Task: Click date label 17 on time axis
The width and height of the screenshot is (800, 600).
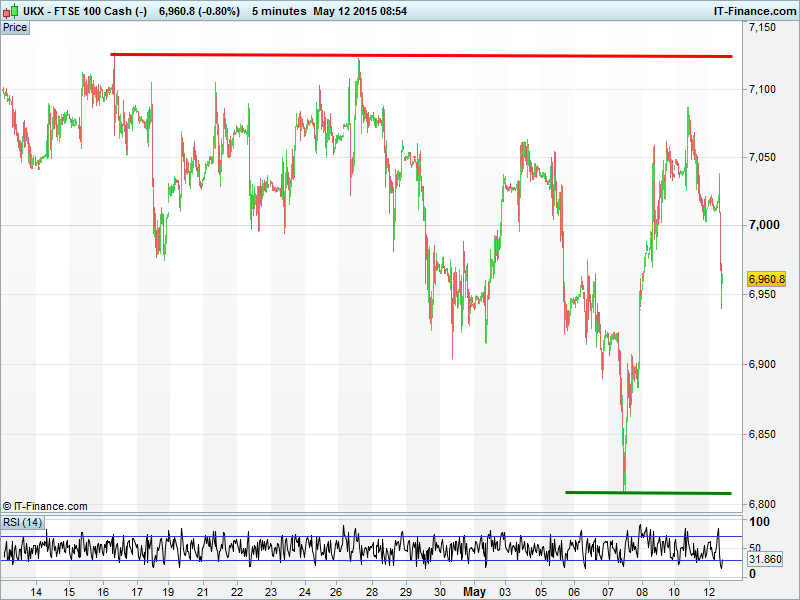Action: [137, 592]
